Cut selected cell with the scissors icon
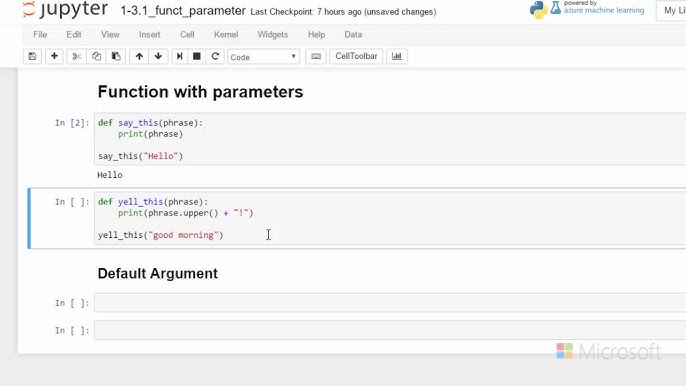The height and width of the screenshot is (386, 686). (77, 56)
